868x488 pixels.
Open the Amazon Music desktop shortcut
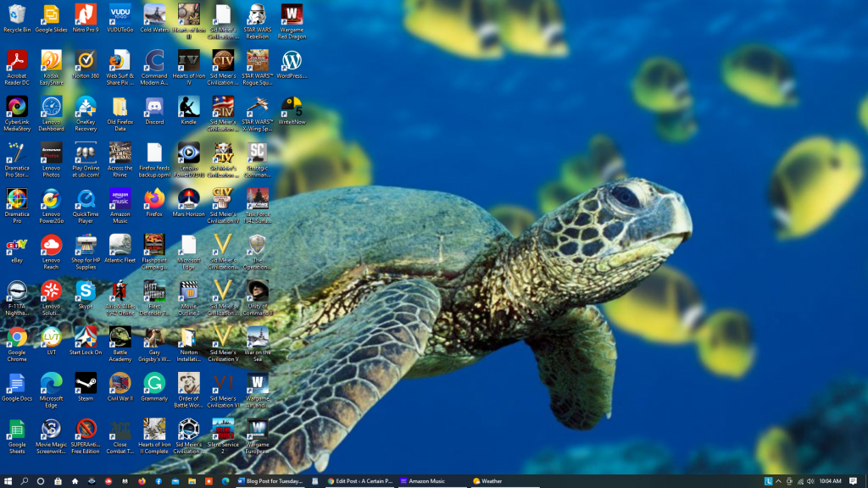click(120, 199)
